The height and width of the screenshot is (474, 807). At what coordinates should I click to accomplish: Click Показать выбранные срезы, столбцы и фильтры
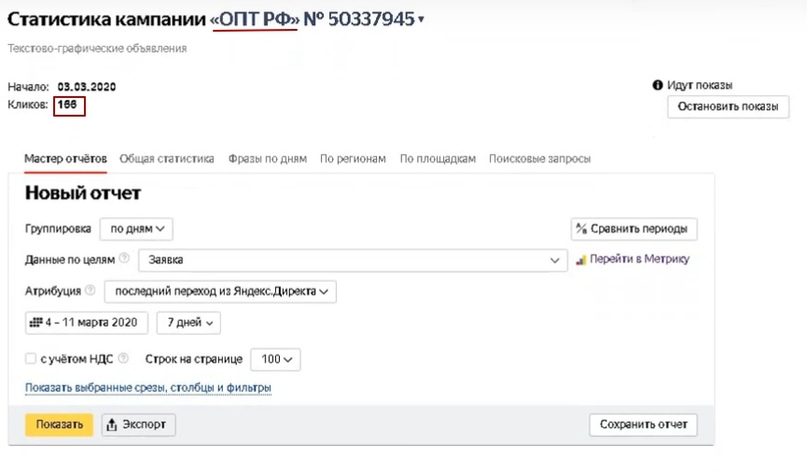click(x=148, y=388)
